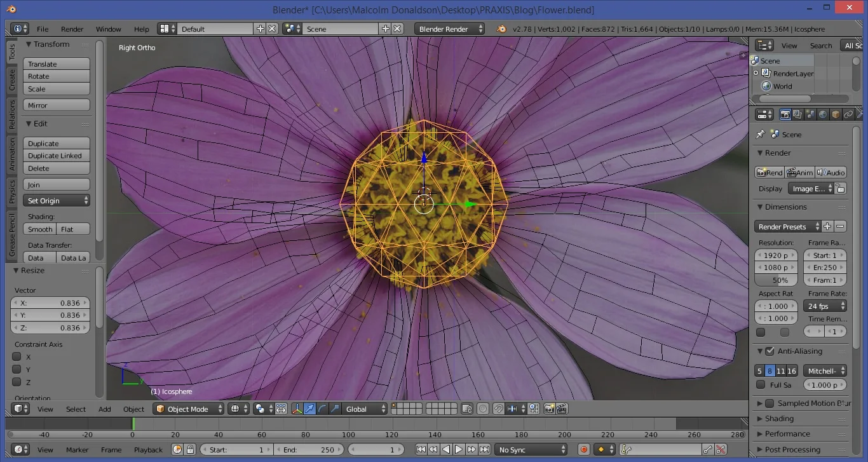
Task: Open the Render menu in the top bar
Action: point(72,29)
